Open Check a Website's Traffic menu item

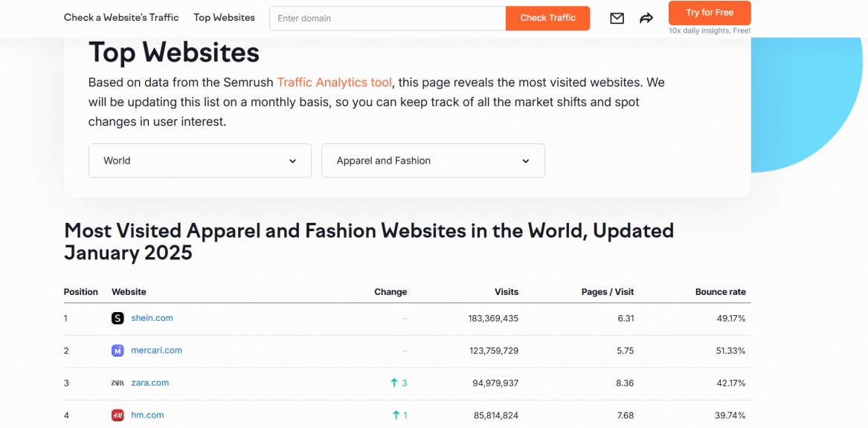coord(121,18)
